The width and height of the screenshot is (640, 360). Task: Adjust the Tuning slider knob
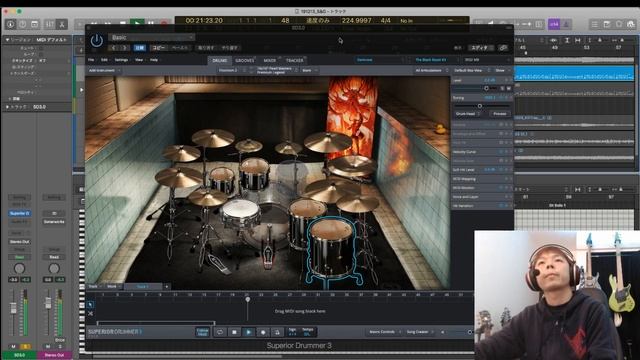tap(480, 106)
